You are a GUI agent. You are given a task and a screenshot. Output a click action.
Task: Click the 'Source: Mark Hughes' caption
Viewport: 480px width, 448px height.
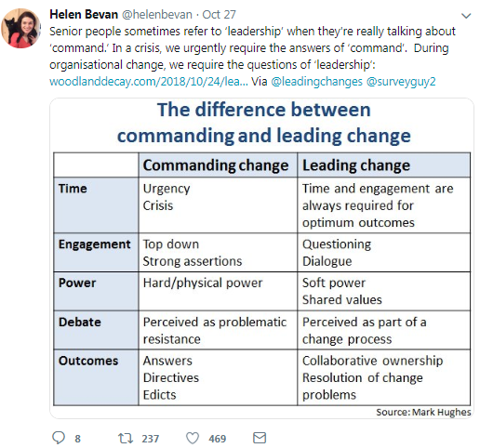[x=423, y=412]
